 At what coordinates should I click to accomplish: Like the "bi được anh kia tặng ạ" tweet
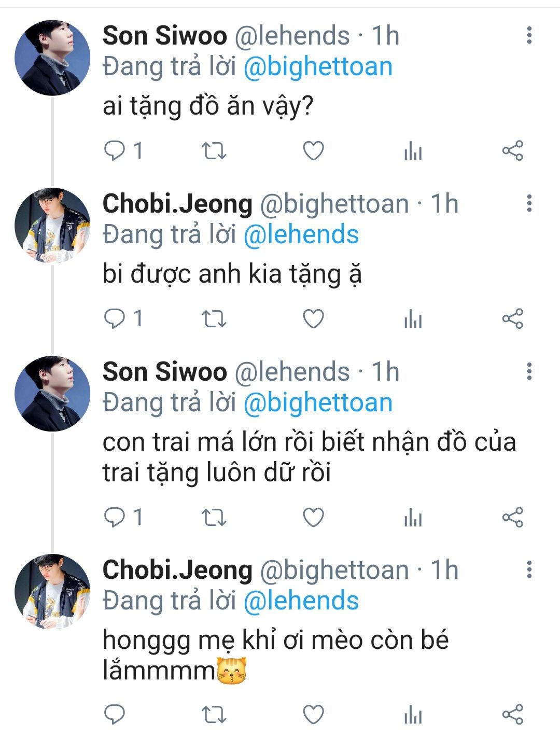click(x=313, y=318)
